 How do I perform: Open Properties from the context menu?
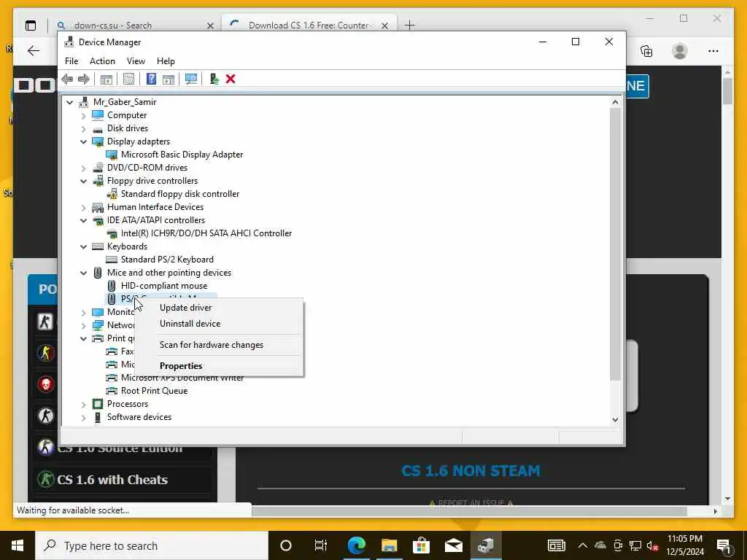pyautogui.click(x=181, y=366)
